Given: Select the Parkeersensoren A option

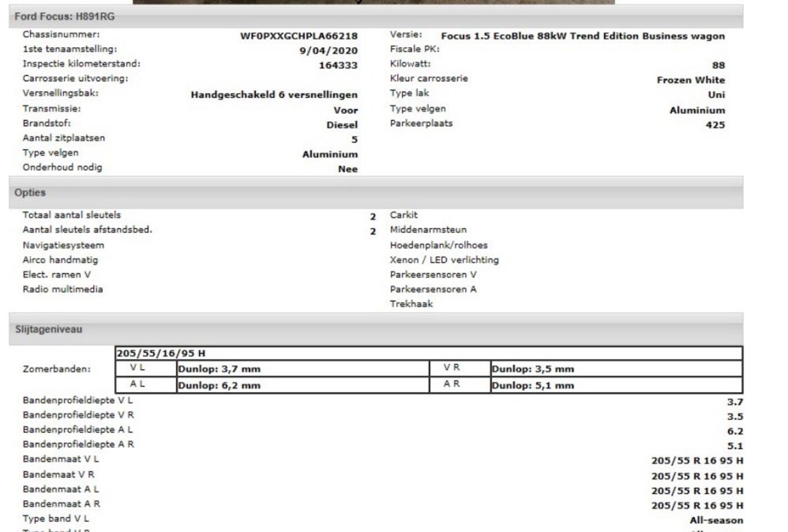Looking at the screenshot, I should click(x=433, y=289).
